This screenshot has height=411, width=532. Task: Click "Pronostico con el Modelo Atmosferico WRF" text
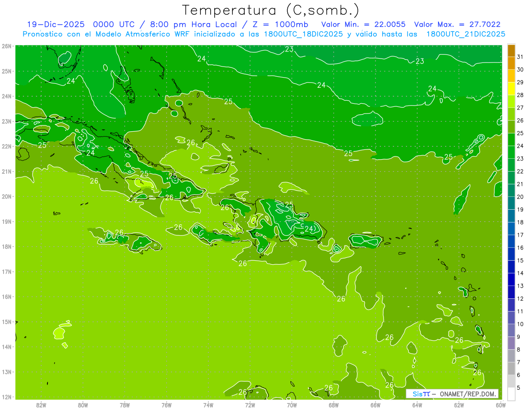click(x=106, y=34)
